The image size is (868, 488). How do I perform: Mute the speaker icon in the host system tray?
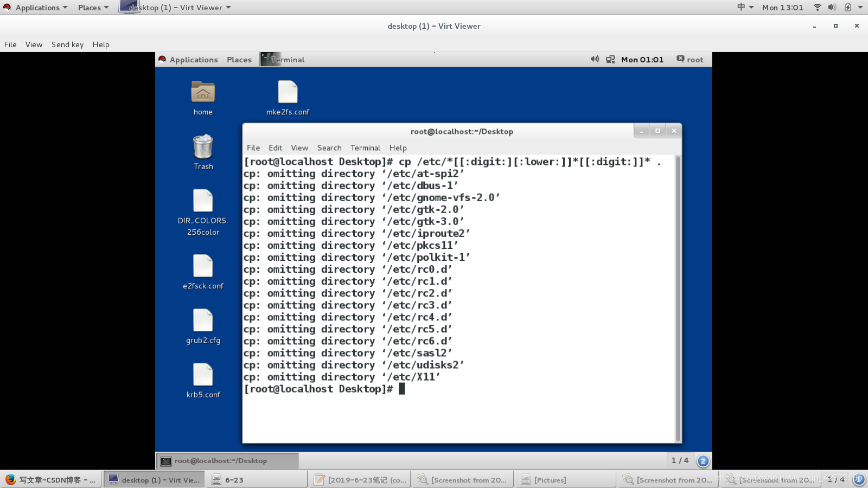coord(832,7)
